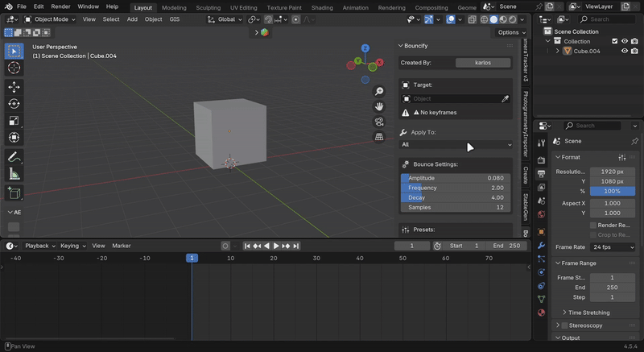Select the Transform tool
The image size is (644, 352).
[14, 138]
